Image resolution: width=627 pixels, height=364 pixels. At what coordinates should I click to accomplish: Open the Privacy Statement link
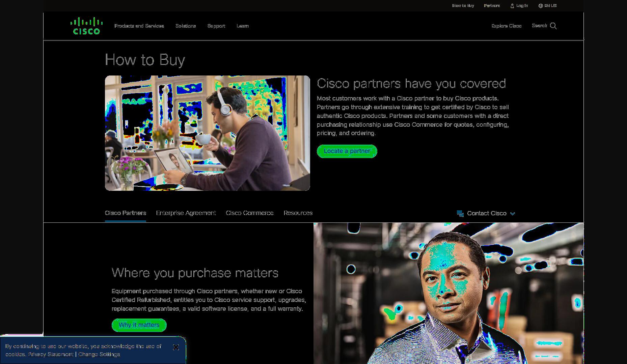point(51,355)
